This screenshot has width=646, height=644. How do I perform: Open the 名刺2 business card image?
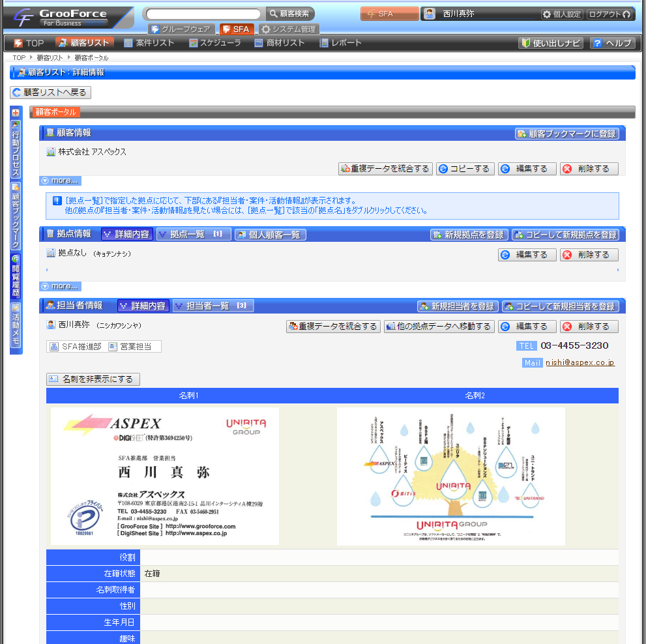click(x=450, y=476)
